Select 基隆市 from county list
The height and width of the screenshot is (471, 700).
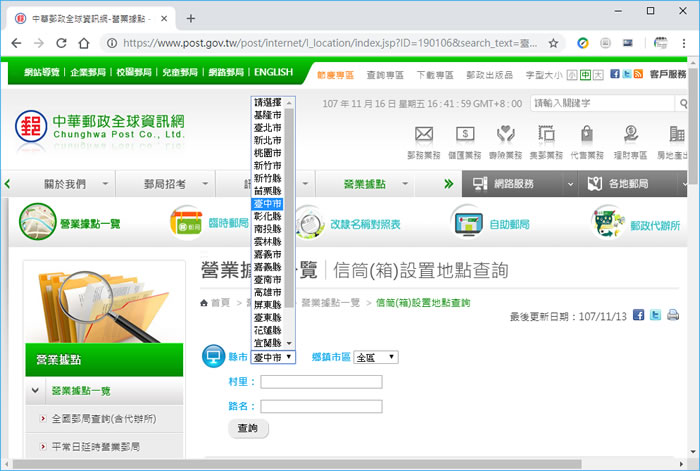click(267, 115)
